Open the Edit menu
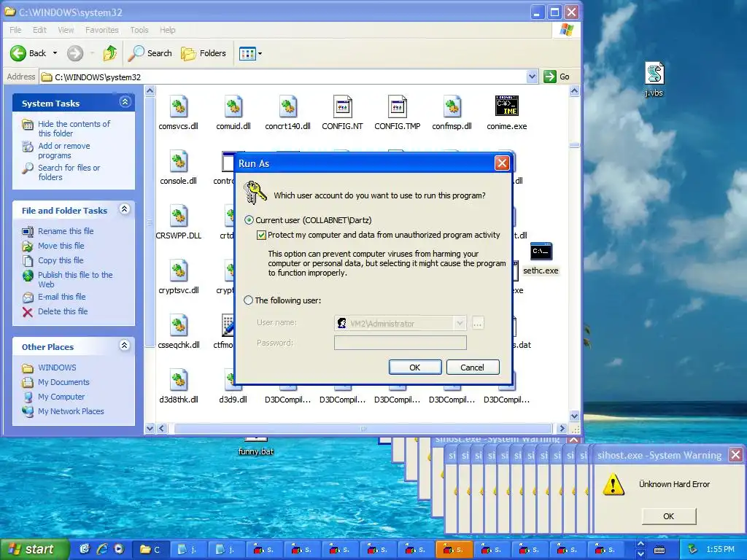The width and height of the screenshot is (747, 560). click(39, 30)
